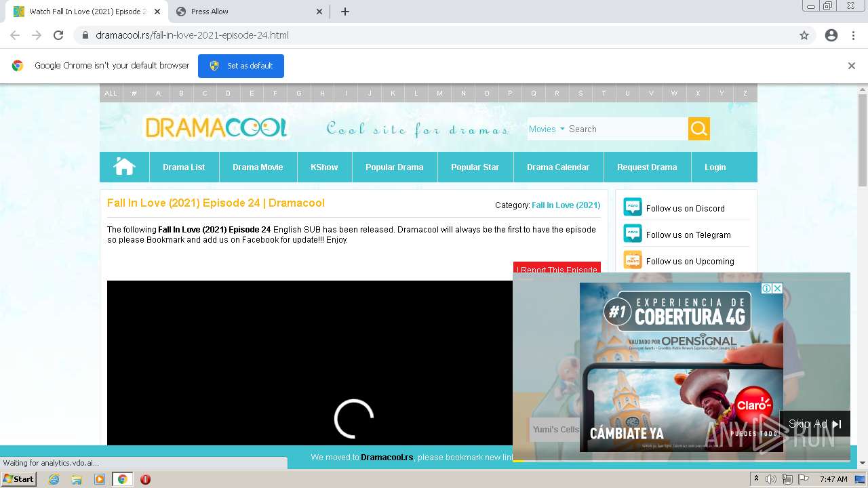Screen dimensions: 868x488
Task: Click Follow us on Discord link
Action: point(685,208)
